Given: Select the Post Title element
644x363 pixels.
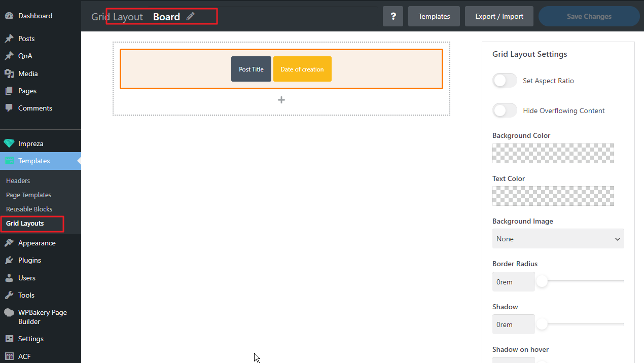Looking at the screenshot, I should pos(251,69).
